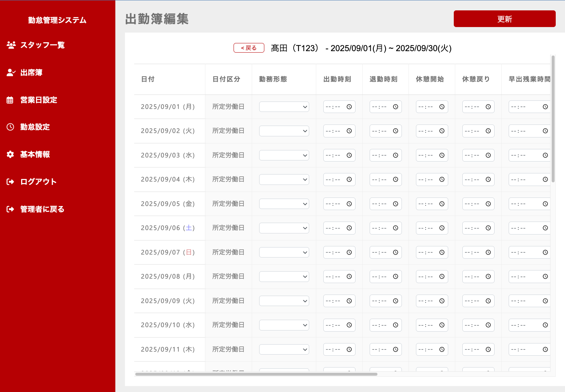
Task: Click the staff list people icon
Action: pyautogui.click(x=11, y=45)
